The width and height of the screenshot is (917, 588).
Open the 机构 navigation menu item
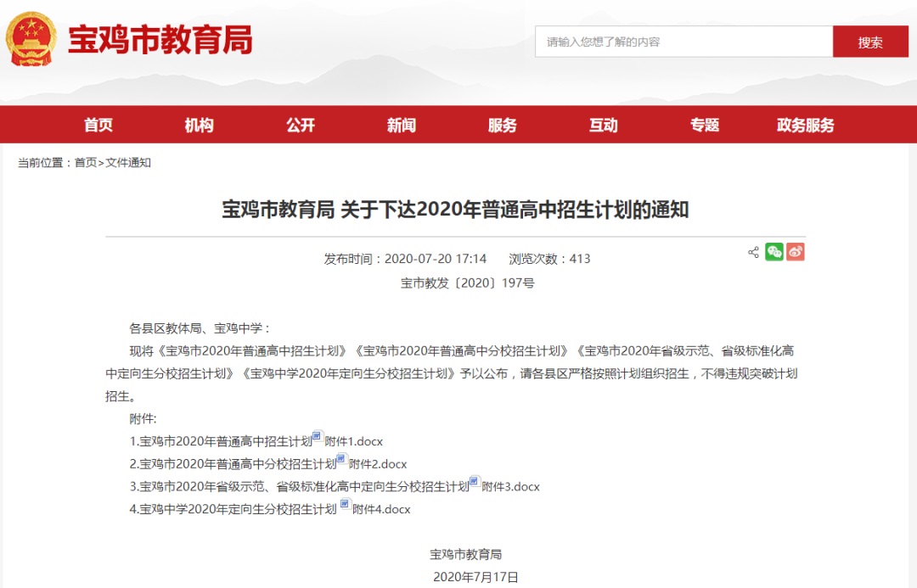[200, 126]
